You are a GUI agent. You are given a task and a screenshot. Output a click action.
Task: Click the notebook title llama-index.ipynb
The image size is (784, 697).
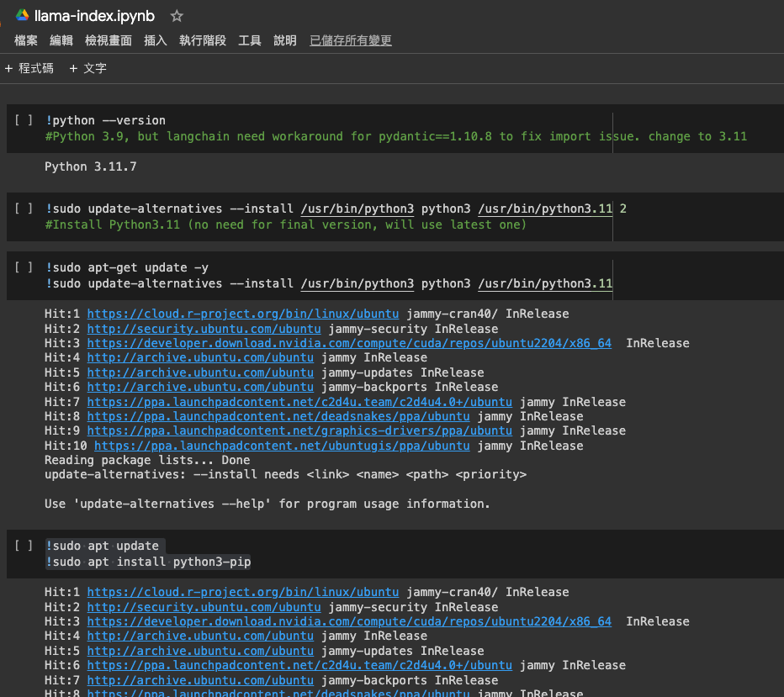point(94,16)
